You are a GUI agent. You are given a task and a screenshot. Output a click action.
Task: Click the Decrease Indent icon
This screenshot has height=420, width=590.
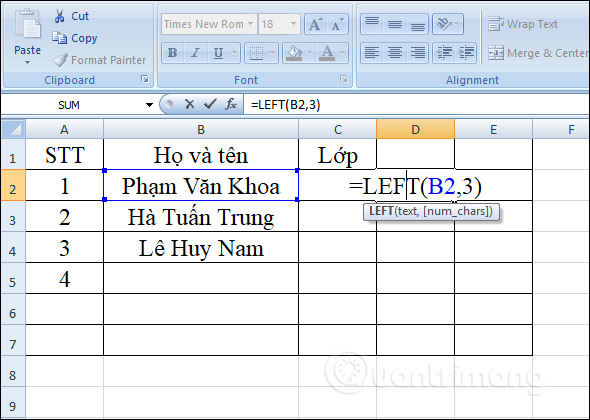coord(444,53)
